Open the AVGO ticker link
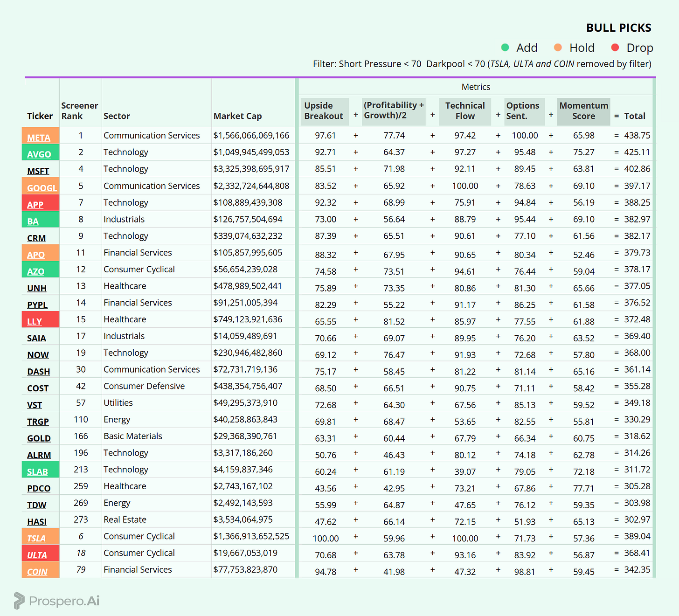Viewport: 679px width, 616px height. 39,154
